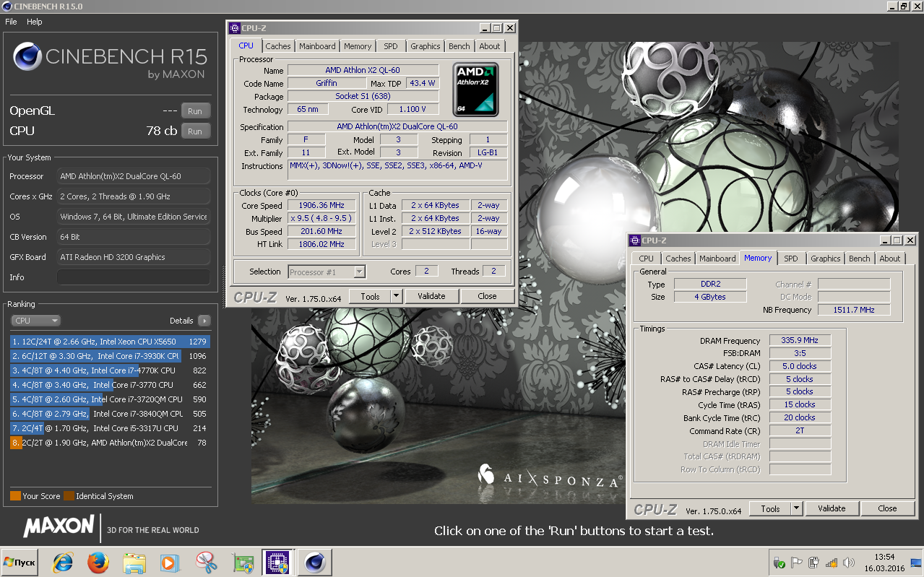Click the Action Center flag tray icon
Image resolution: width=924 pixels, height=577 pixels.
pos(797,563)
